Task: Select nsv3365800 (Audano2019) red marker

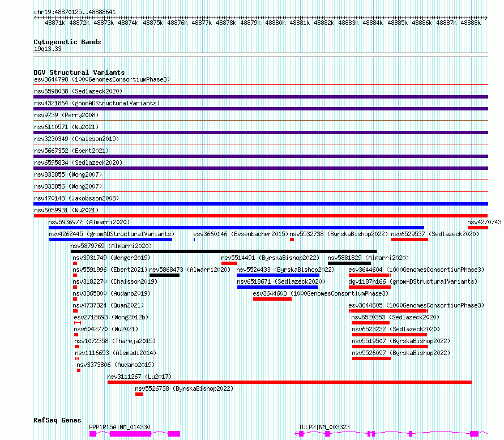Action: (75, 299)
